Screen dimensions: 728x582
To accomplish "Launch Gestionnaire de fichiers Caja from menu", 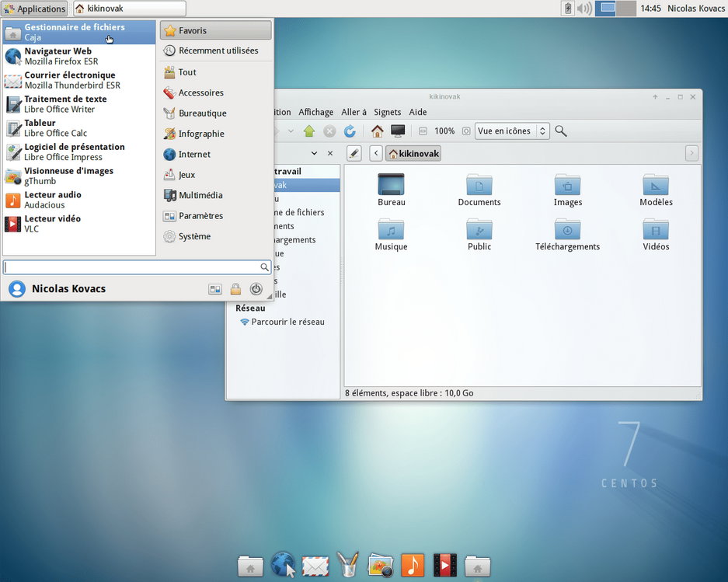I will point(79,32).
